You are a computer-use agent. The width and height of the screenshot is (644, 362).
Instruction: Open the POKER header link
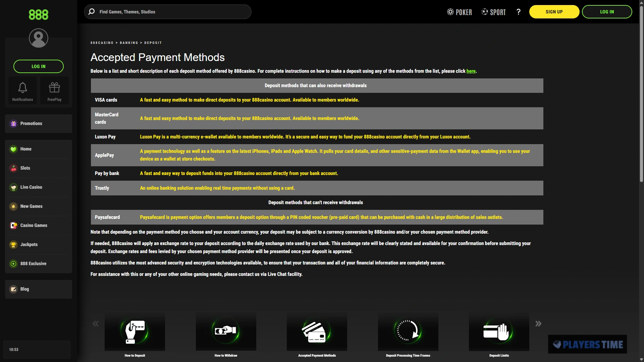tap(460, 12)
